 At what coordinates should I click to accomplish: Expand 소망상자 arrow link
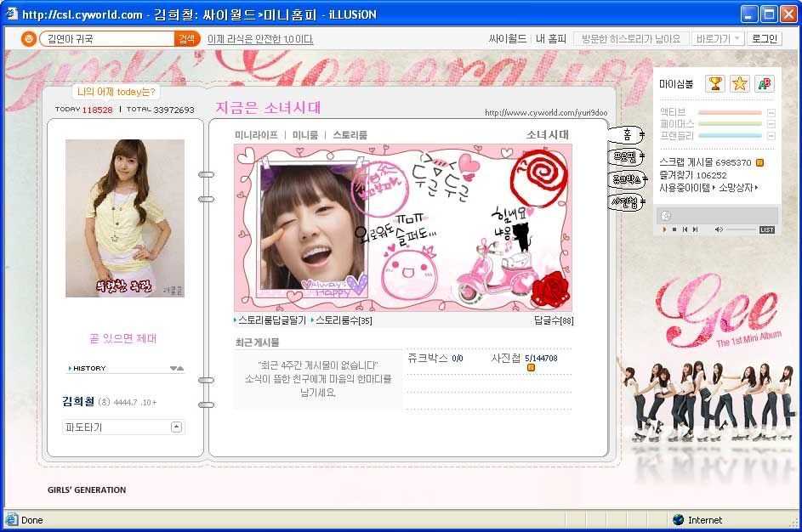(738, 188)
